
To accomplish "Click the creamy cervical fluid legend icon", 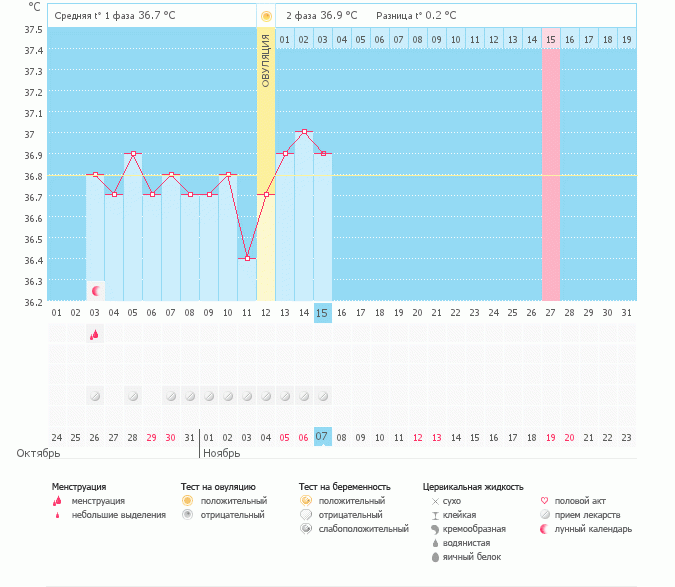I will [435, 528].
